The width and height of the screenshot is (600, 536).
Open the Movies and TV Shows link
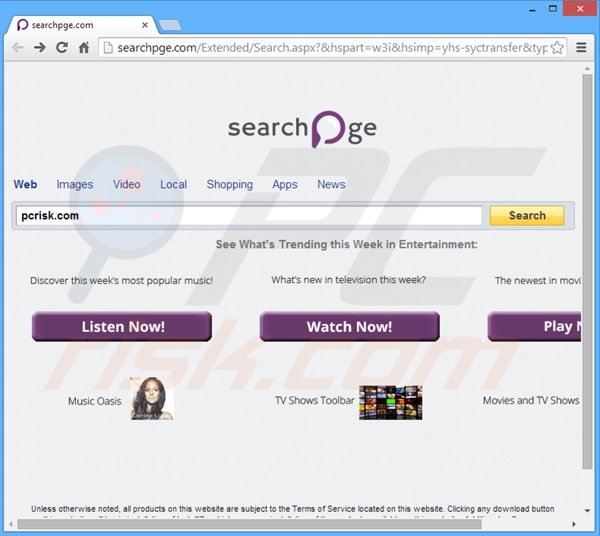(531, 401)
